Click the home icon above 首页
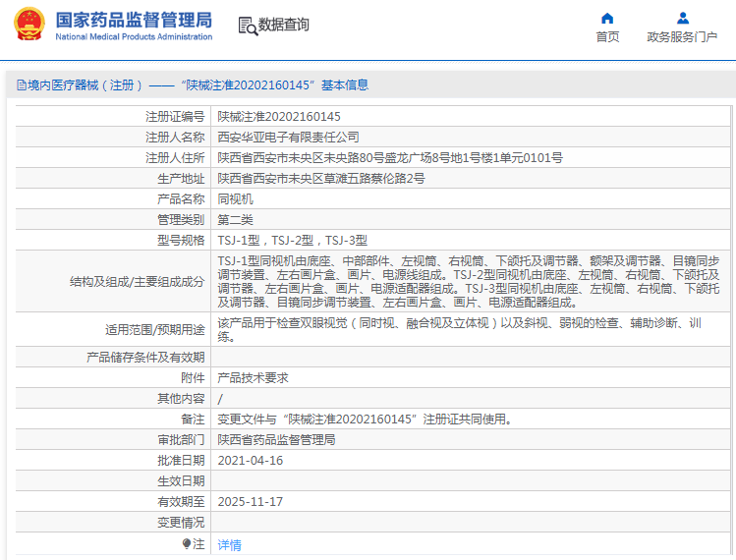The height and width of the screenshot is (560, 736). (x=607, y=19)
